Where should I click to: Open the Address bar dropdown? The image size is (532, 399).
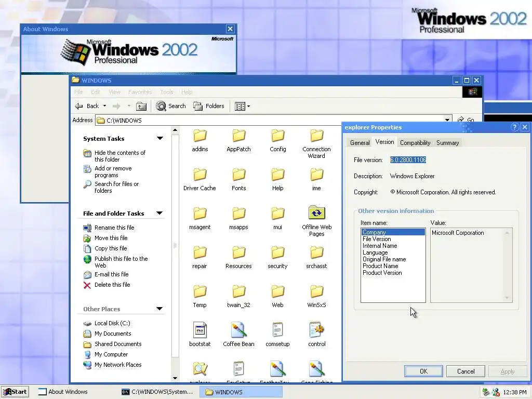[447, 120]
